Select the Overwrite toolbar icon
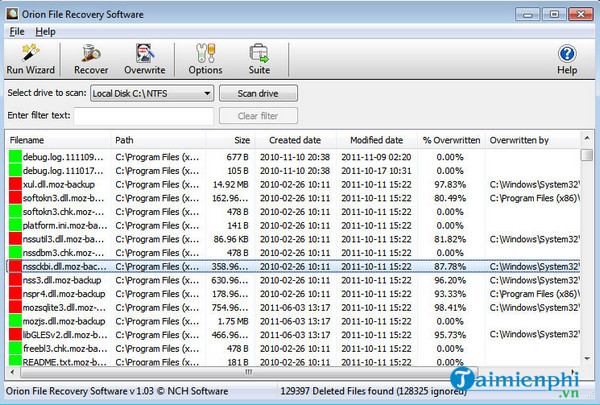This screenshot has height=405, width=600. pos(145,59)
